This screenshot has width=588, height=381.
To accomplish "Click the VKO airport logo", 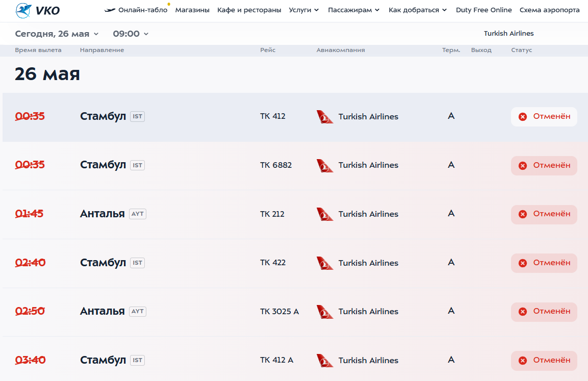I will (x=37, y=10).
